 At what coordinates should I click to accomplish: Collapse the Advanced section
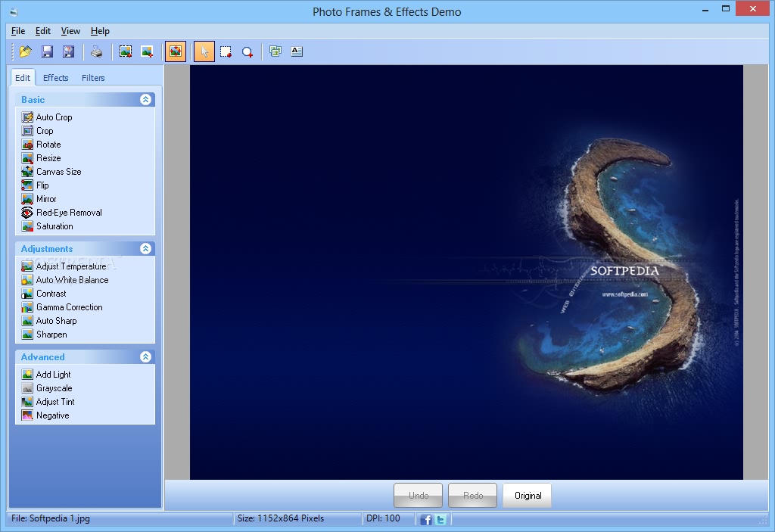pyautogui.click(x=145, y=356)
